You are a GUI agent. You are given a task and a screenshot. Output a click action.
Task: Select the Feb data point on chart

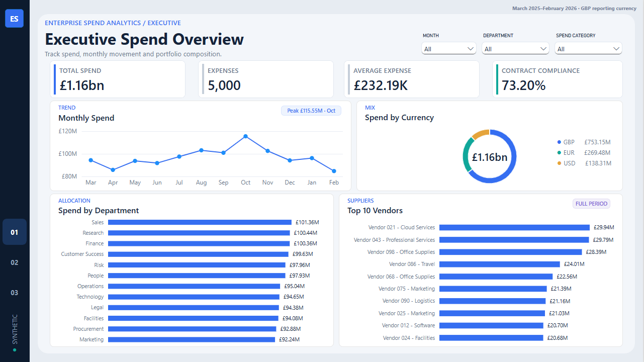(334, 171)
